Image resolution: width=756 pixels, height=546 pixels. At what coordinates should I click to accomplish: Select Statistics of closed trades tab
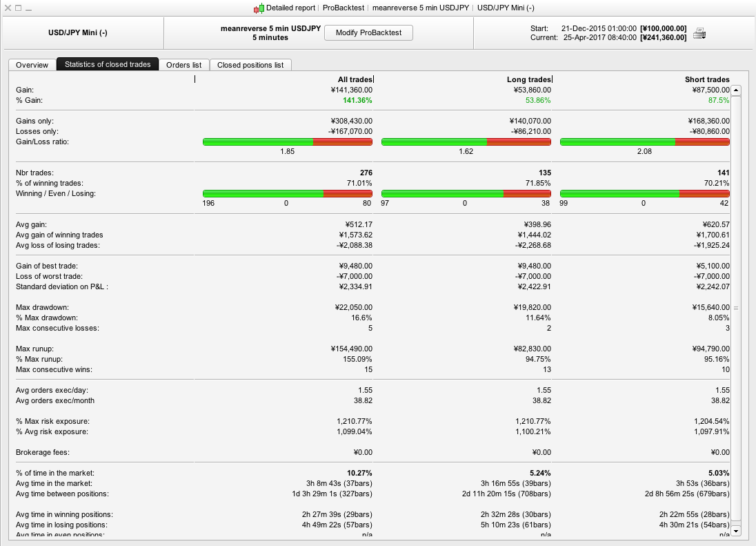108,64
